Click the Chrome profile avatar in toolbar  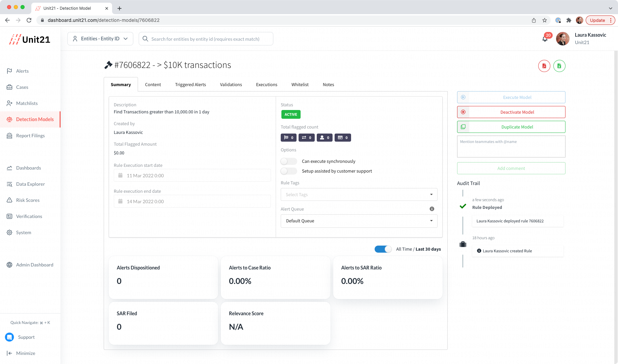tap(580, 20)
